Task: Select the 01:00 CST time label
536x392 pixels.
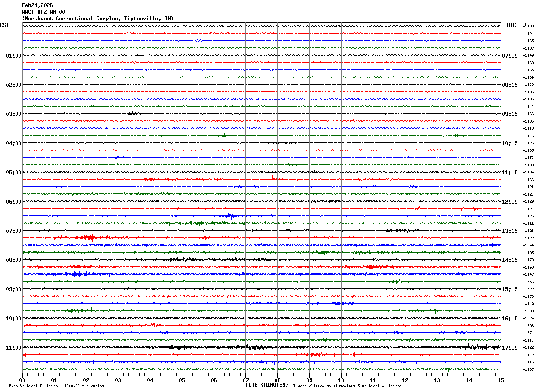Action: tap(14, 56)
